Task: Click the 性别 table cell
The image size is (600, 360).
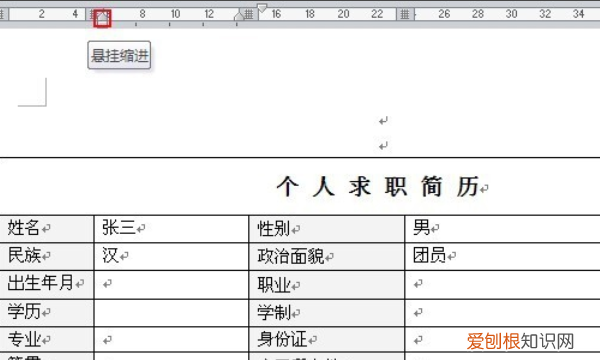Action: (x=327, y=229)
